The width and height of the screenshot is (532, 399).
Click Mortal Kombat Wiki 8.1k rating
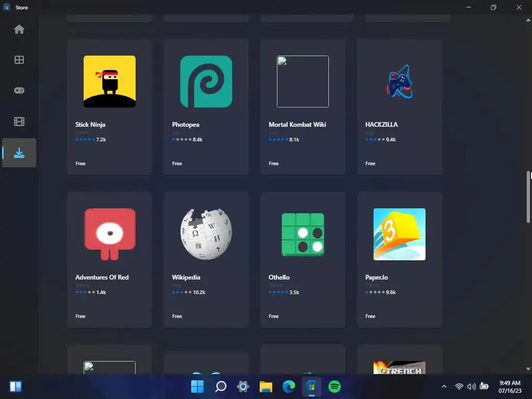coord(284,139)
